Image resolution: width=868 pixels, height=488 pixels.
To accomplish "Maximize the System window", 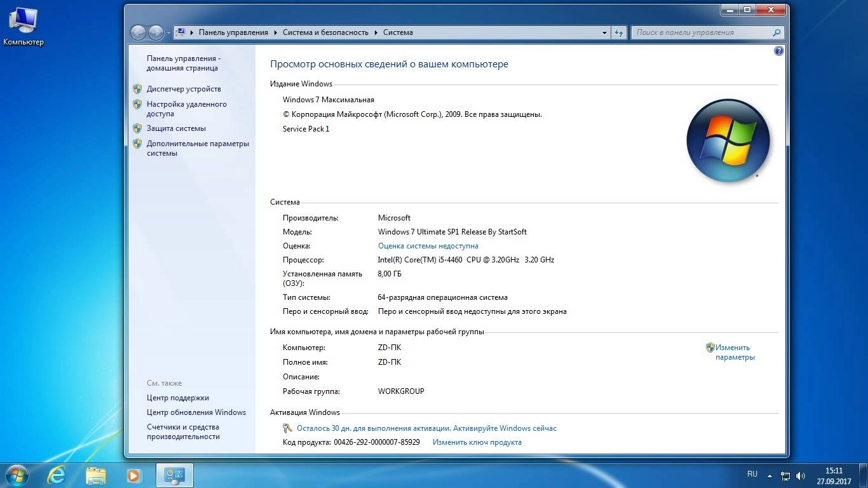I will pos(747,10).
